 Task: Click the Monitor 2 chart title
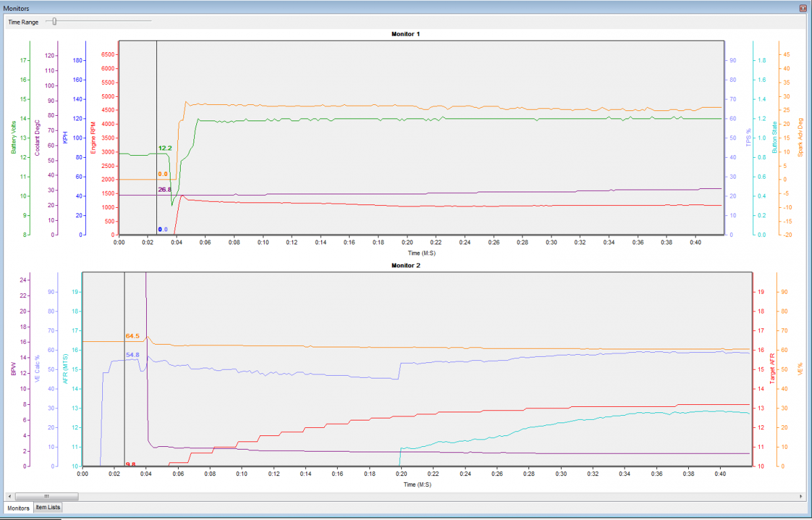click(405, 265)
